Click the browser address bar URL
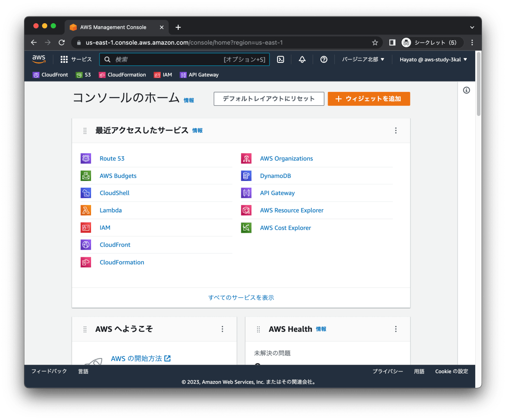 [184, 43]
